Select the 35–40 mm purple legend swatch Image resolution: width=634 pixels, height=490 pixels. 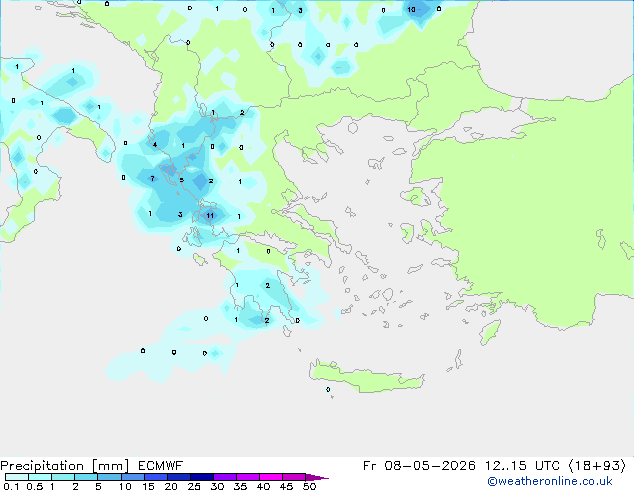pos(248,477)
